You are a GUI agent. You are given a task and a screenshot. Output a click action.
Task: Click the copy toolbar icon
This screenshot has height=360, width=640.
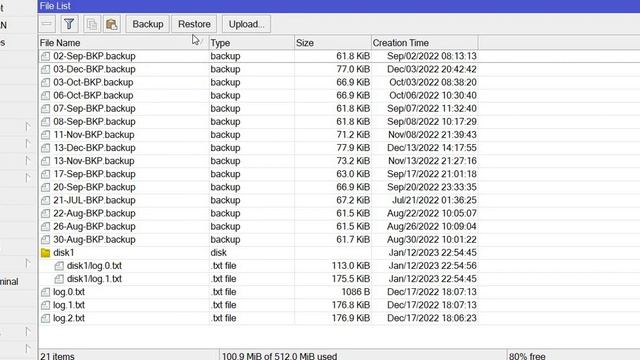tap(92, 24)
